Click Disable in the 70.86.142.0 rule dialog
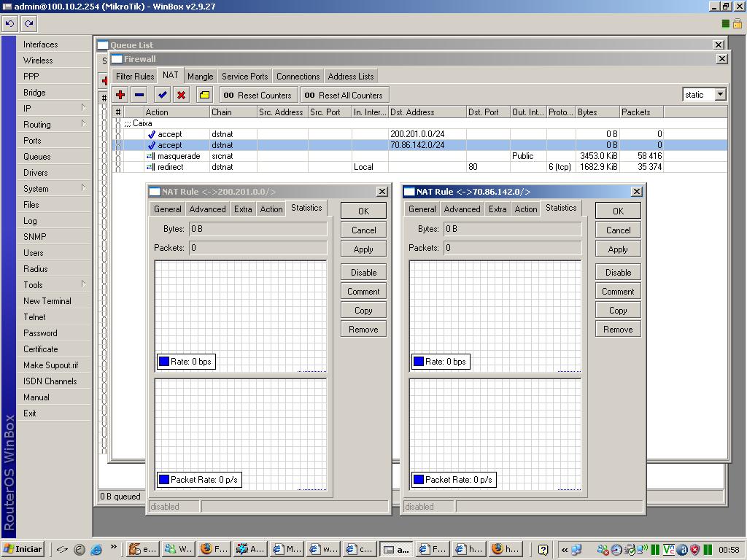The image size is (747, 560). [618, 273]
